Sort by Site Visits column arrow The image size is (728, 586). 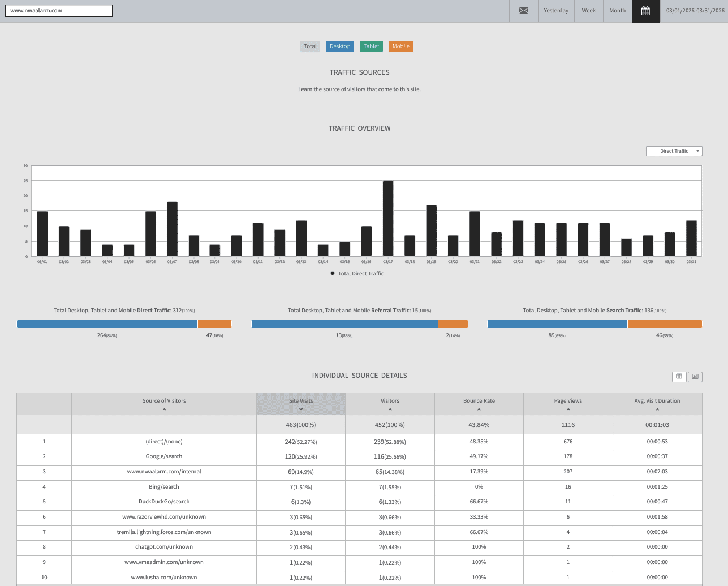tap(301, 409)
